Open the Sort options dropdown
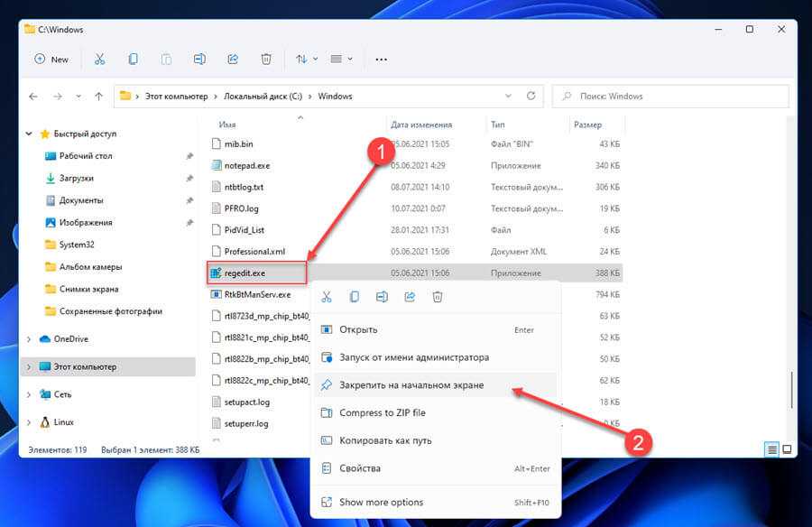This screenshot has width=812, height=527. 306,60
